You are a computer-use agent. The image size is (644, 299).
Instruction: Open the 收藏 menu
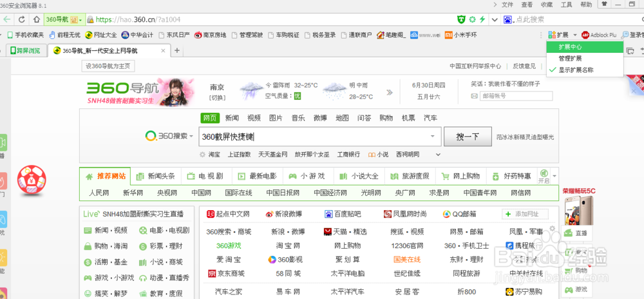tap(547, 5)
